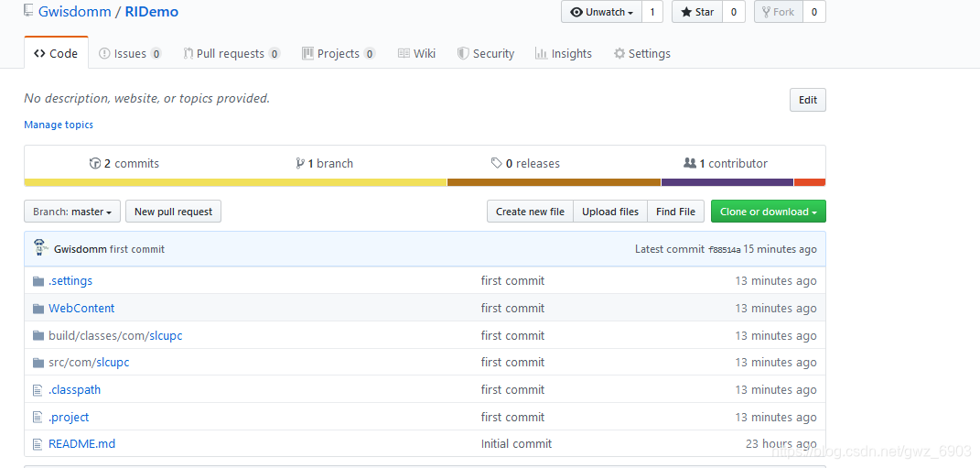Screen dimensions: 980x468
Task: Open the fork count 0
Action: (813, 12)
